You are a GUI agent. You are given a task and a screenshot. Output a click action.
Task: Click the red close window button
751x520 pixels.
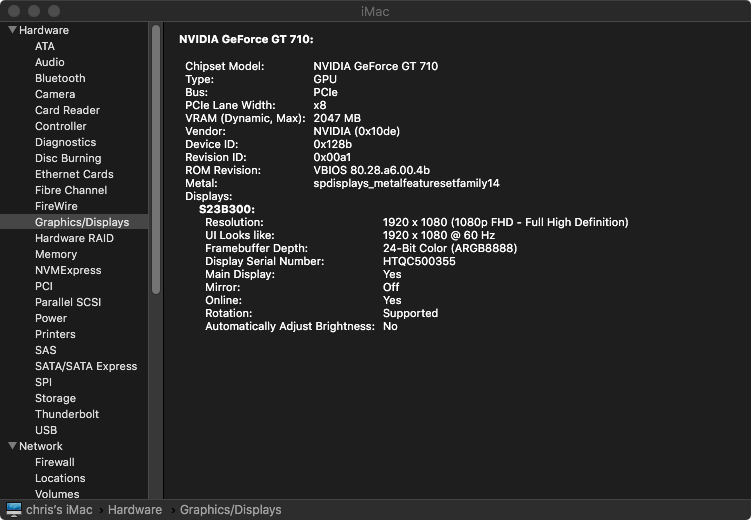(14, 11)
